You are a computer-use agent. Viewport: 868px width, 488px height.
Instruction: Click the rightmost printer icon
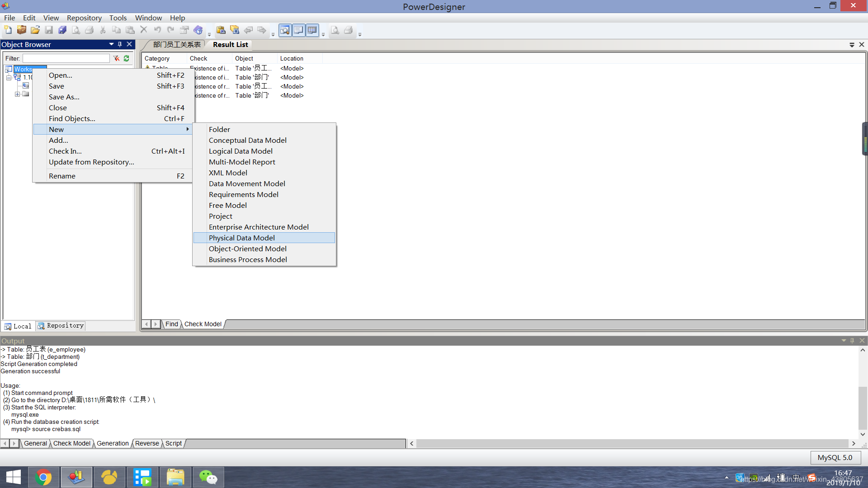click(349, 30)
